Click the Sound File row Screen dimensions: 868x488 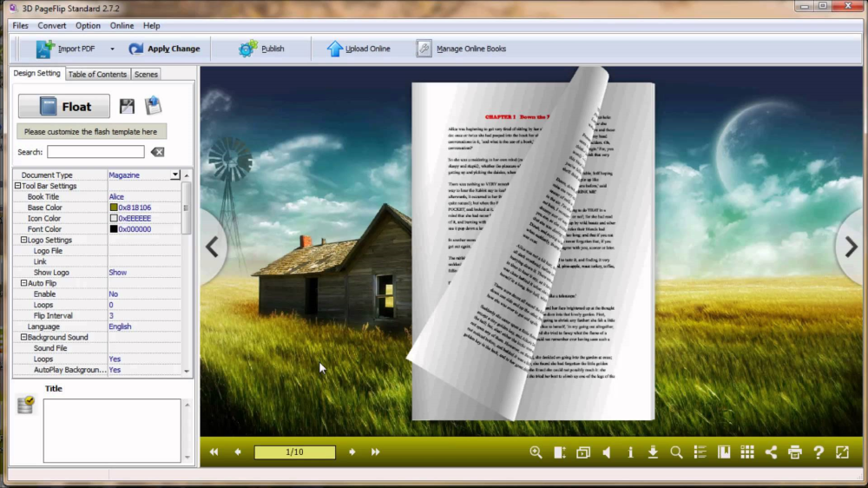tap(97, 348)
